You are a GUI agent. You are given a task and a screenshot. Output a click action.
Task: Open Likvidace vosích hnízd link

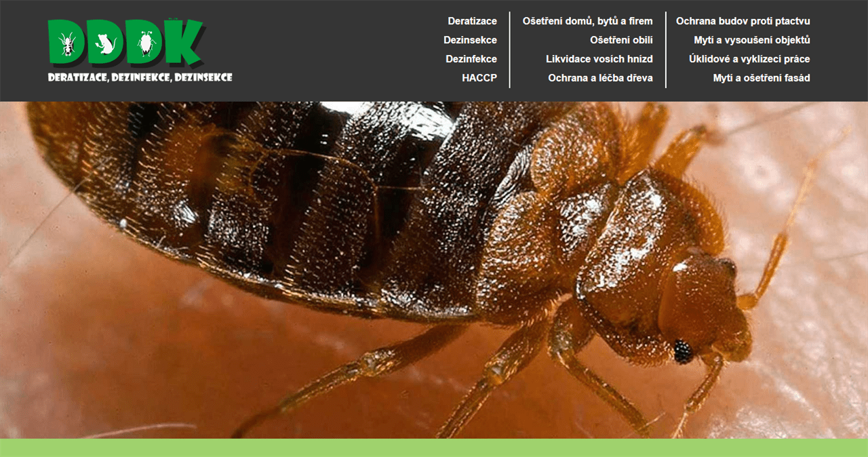(x=599, y=59)
